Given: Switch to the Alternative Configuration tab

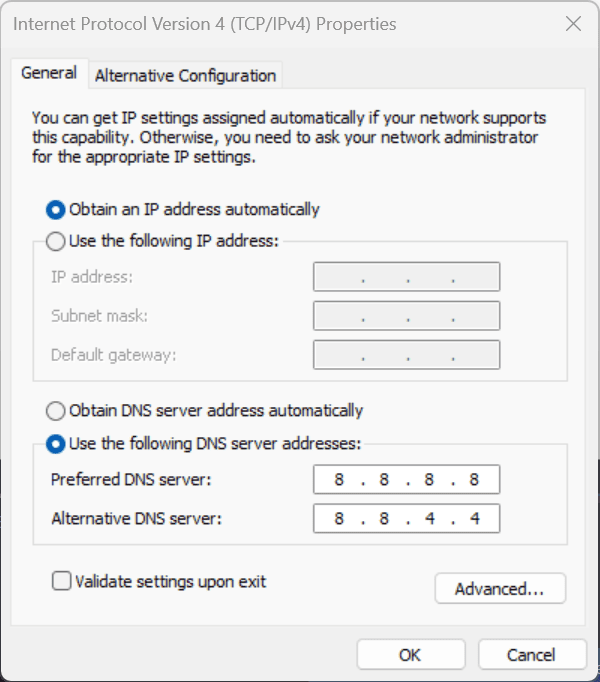Looking at the screenshot, I should pos(185,75).
